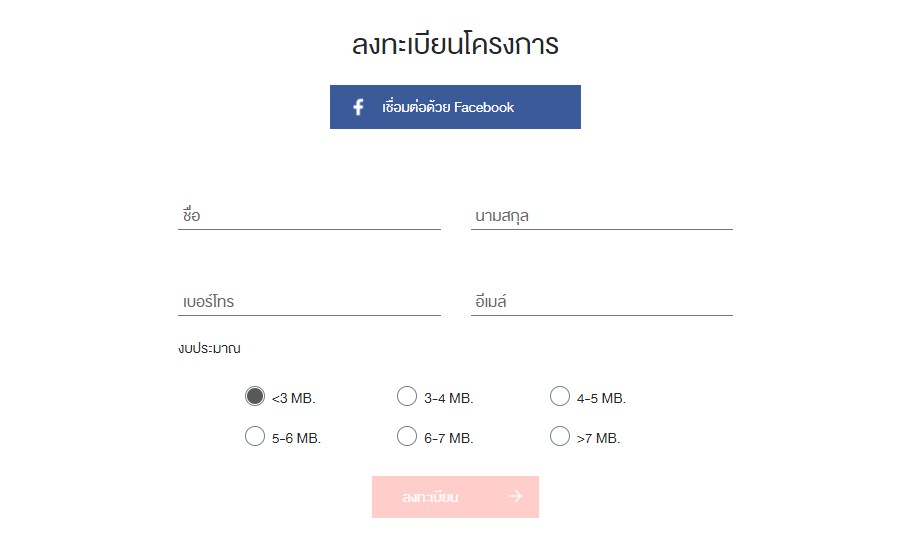This screenshot has height=541, width=921.
Task: Click into the เบอร์โทร phone field
Action: click(x=310, y=301)
